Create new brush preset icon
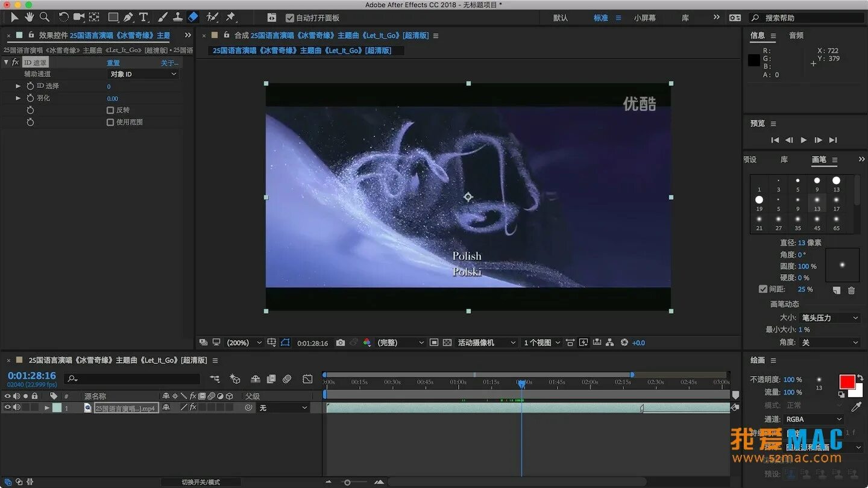This screenshot has width=868, height=488. 837,290
